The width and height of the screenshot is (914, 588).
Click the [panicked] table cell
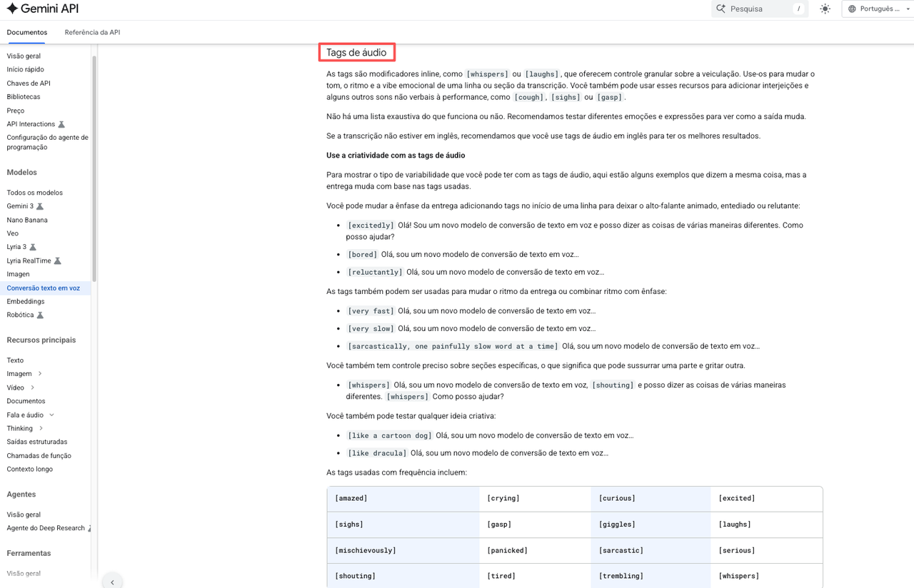[535, 551]
